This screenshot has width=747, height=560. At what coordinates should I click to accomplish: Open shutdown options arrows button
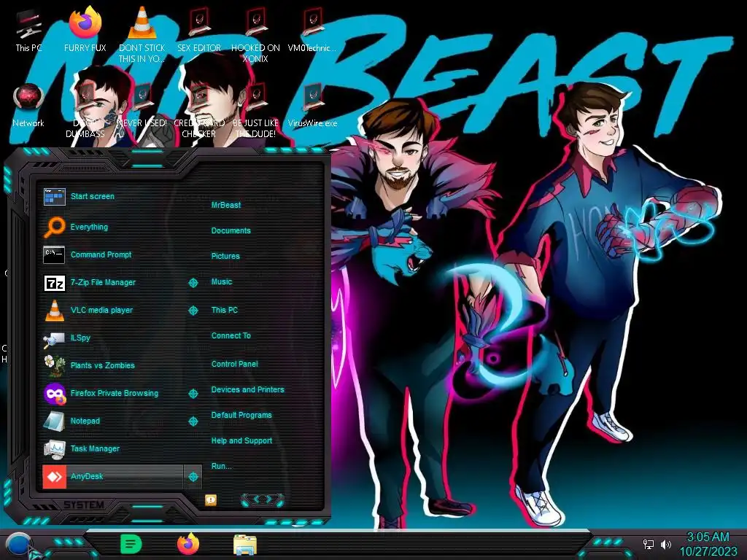[263, 499]
